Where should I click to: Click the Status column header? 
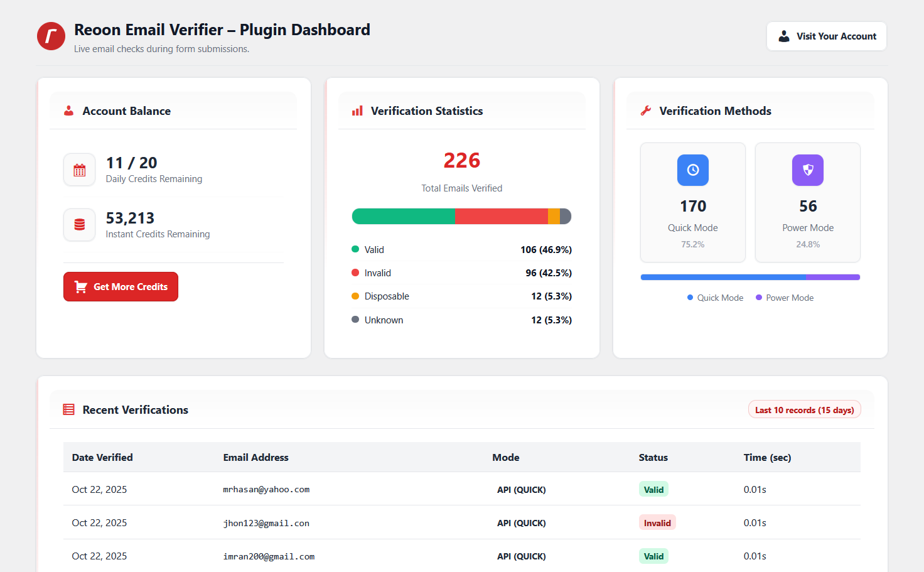653,458
